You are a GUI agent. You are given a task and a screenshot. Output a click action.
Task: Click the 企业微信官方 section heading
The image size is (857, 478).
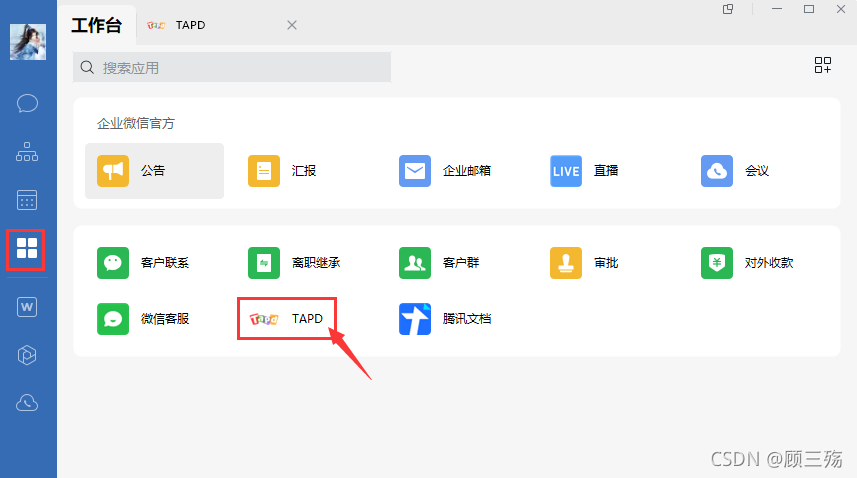point(136,123)
